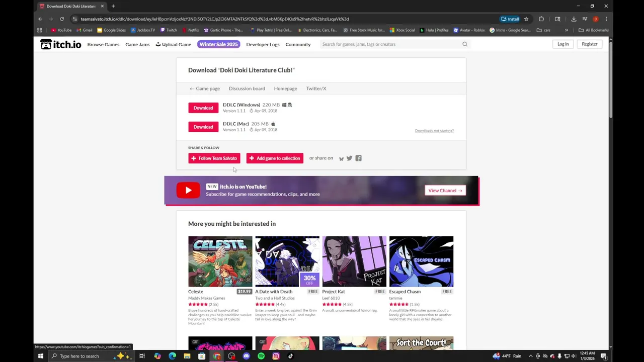Open A Date with Death thumbnail
Screen dimensions: 644x362
pyautogui.click(x=287, y=261)
